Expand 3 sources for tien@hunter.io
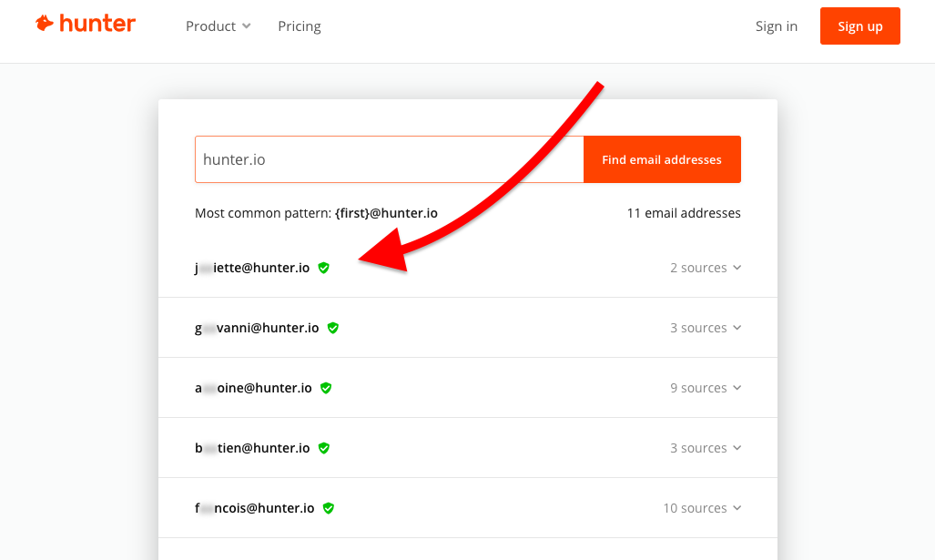Image resolution: width=935 pixels, height=560 pixels. [x=706, y=448]
